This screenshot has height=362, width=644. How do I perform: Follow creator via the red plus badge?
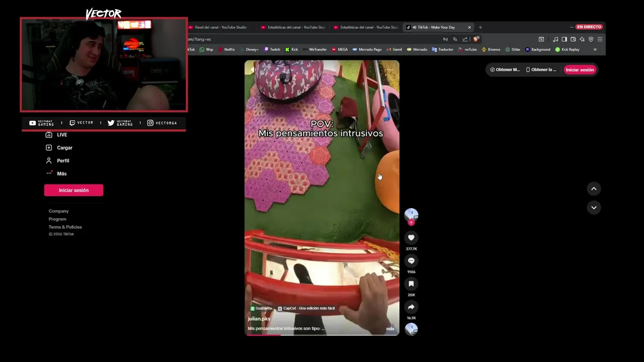[x=411, y=222]
